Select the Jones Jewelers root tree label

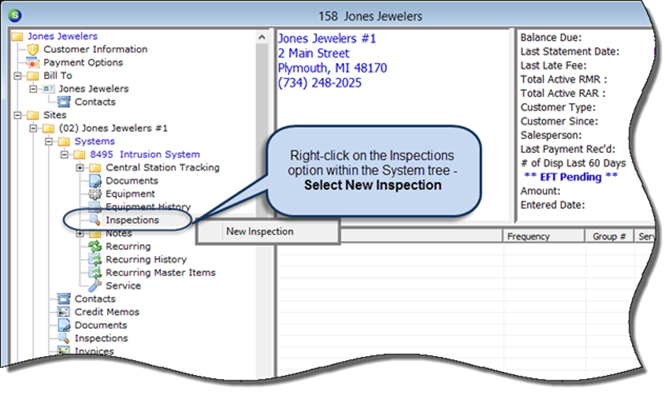pos(63,36)
